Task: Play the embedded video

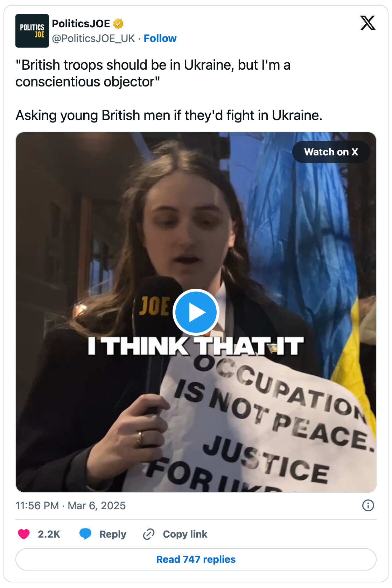Action: (196, 312)
